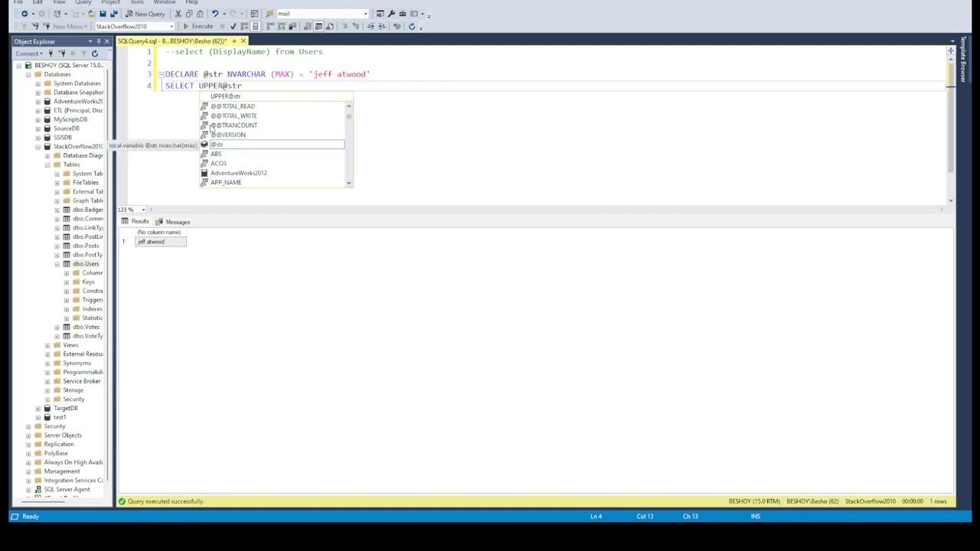This screenshot has height=551, width=980.
Task: Click the dbo.Users table icon
Action: pos(67,264)
